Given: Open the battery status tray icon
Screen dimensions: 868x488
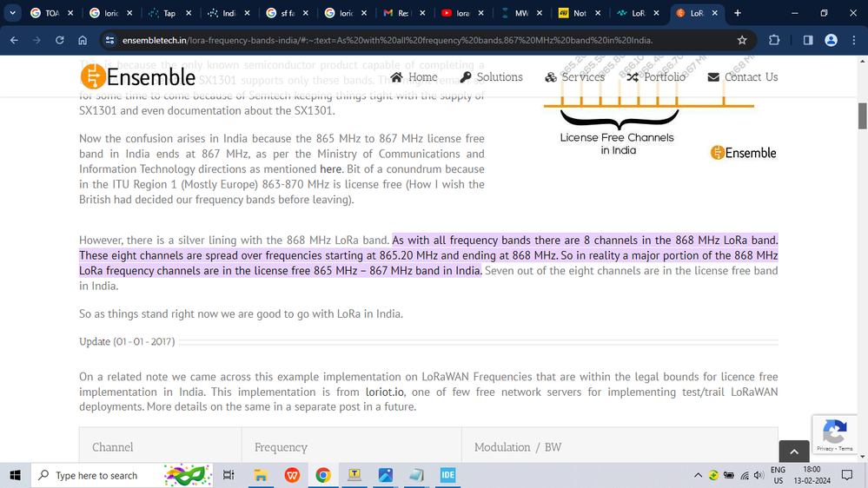Looking at the screenshot, I should click(x=729, y=475).
